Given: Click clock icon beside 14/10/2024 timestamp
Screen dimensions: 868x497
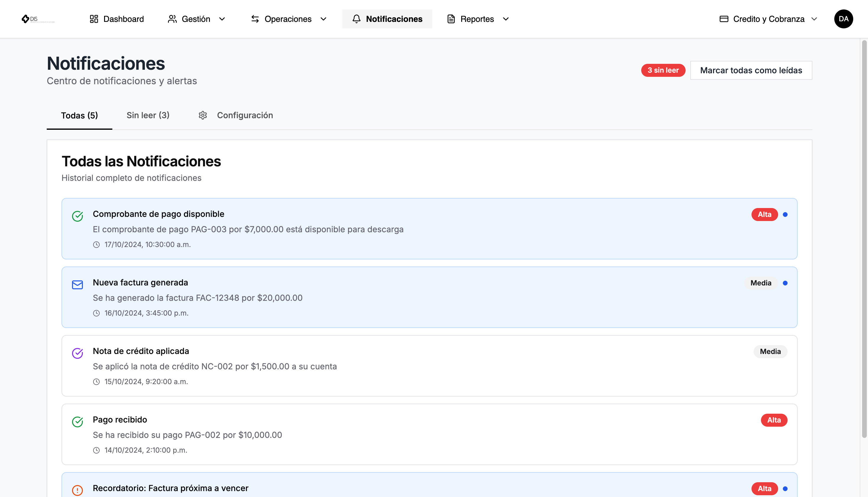Looking at the screenshot, I should [97, 451].
